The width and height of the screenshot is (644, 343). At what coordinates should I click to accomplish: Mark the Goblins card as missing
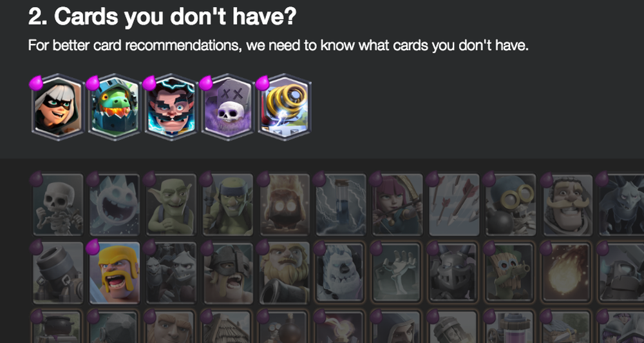(x=171, y=204)
